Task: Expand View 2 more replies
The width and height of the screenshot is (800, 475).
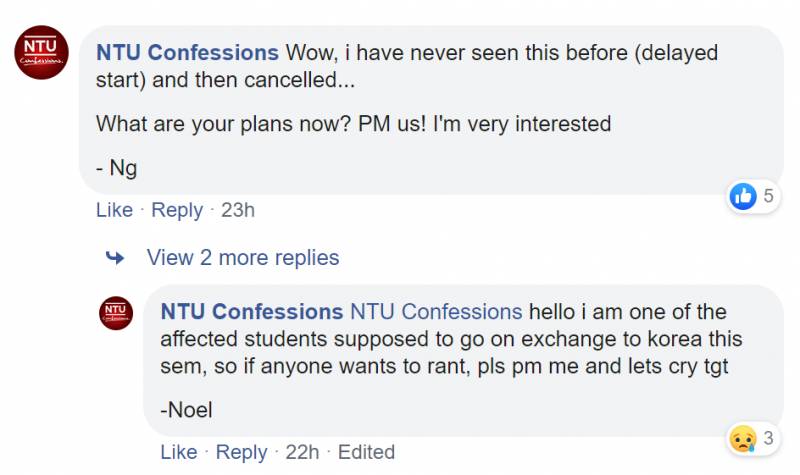Action: (243, 258)
